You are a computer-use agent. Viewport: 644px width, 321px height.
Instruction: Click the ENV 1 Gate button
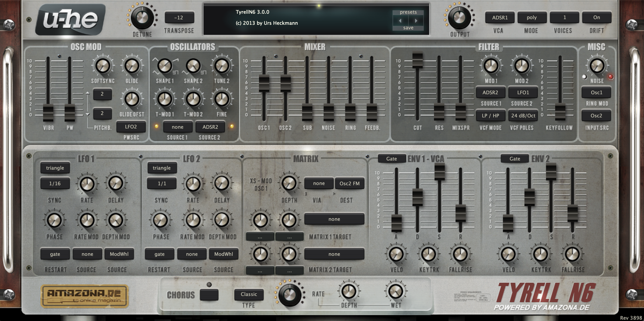(391, 159)
